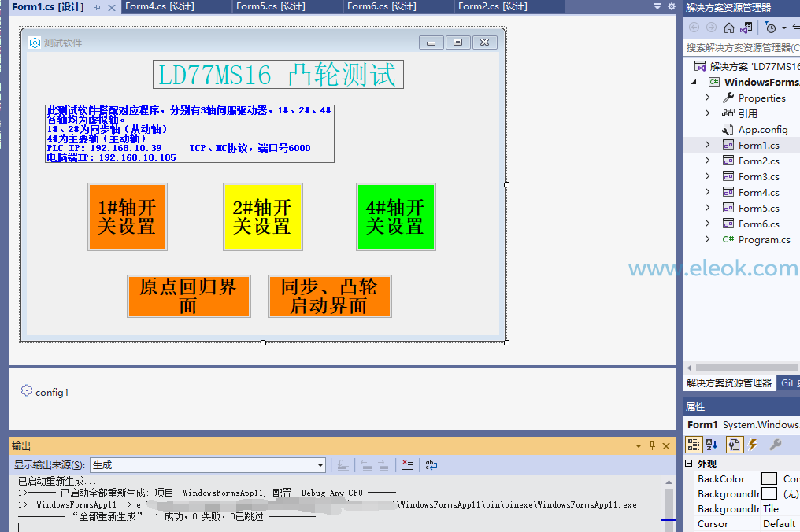Open the 显示输出来源 dropdown set to 生成
This screenshot has width=800, height=532.
tap(208, 464)
